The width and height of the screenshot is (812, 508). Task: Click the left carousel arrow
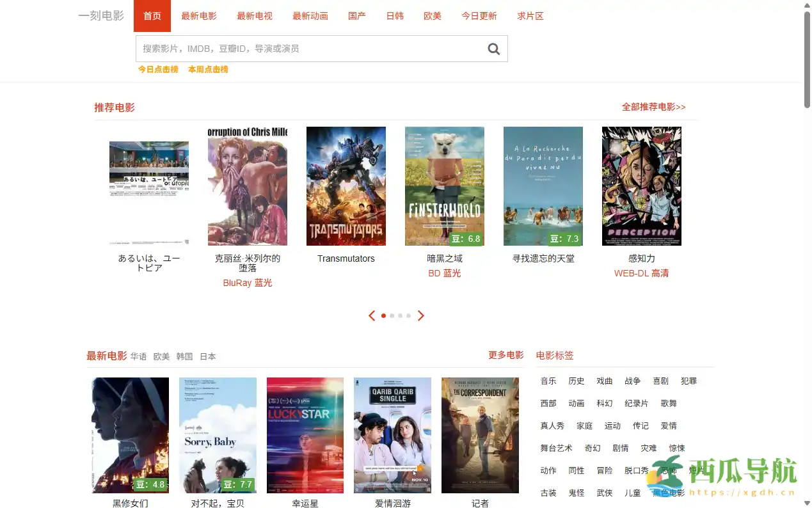(372, 315)
